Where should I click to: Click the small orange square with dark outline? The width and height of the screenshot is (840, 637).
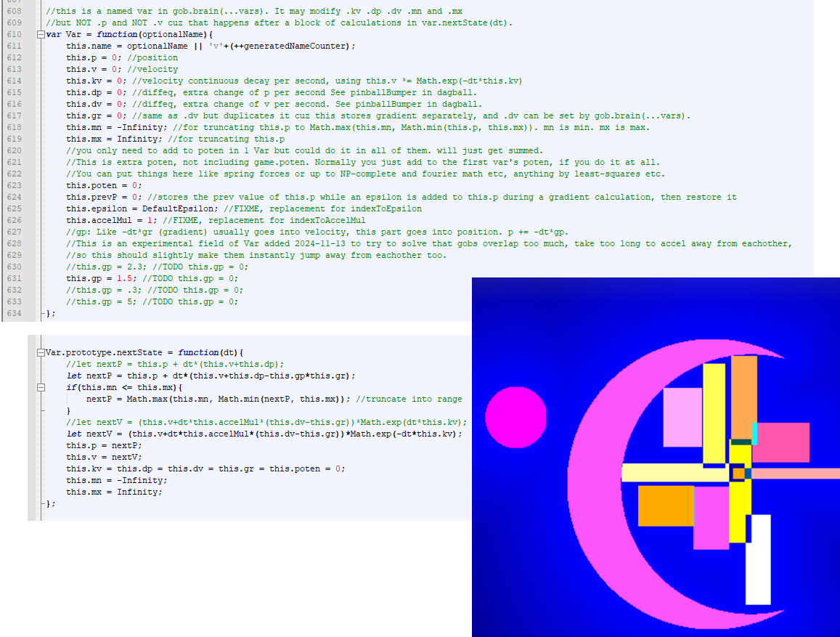coord(738,473)
